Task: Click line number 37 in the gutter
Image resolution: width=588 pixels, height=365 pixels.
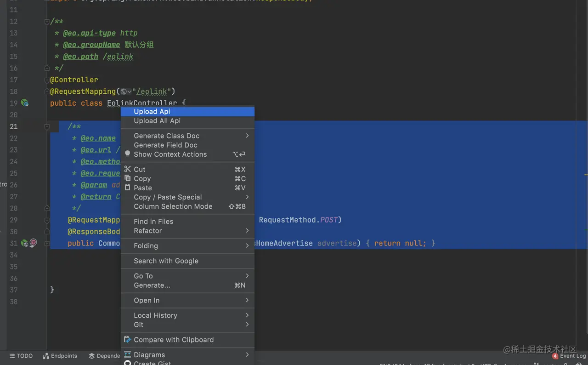Action: coord(13,290)
